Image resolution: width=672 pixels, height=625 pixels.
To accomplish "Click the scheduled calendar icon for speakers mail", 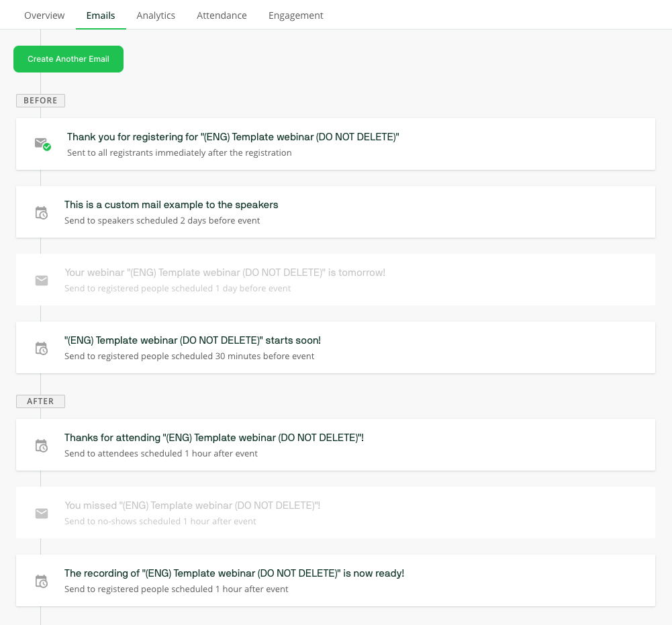I will pyautogui.click(x=42, y=212).
